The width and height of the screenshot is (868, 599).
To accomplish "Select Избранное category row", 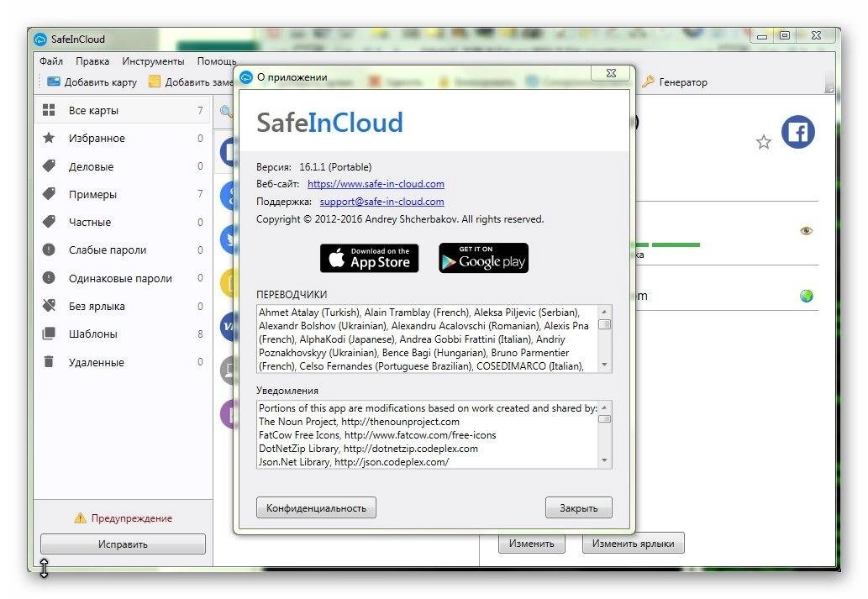I will click(x=123, y=138).
